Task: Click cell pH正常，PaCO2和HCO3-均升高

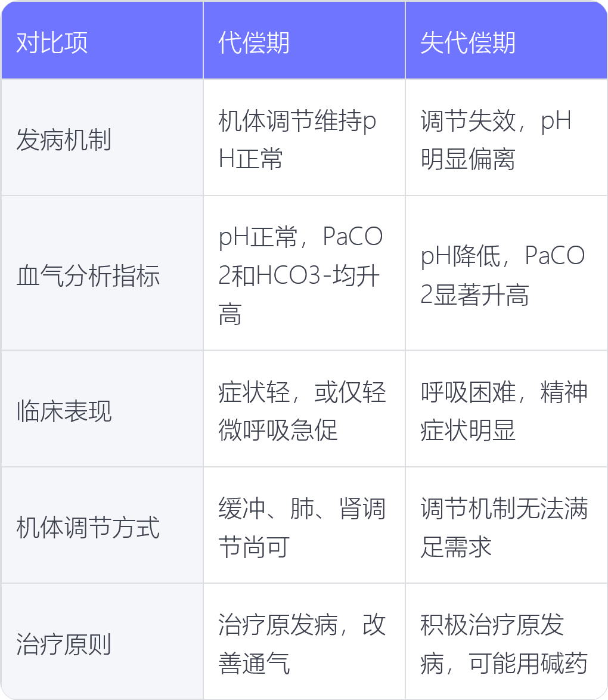Action: [304, 272]
